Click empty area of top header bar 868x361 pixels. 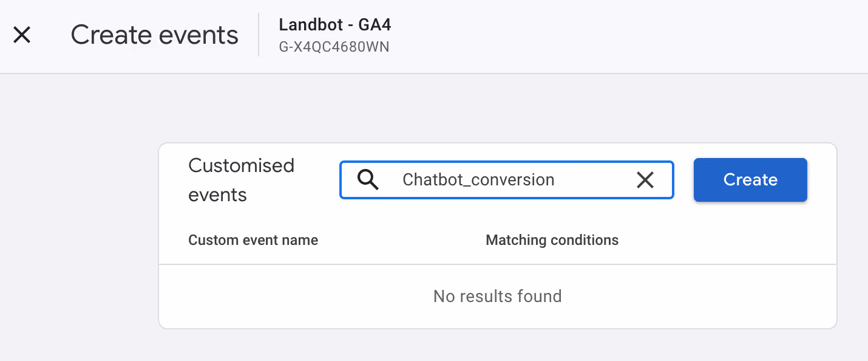tap(631, 36)
